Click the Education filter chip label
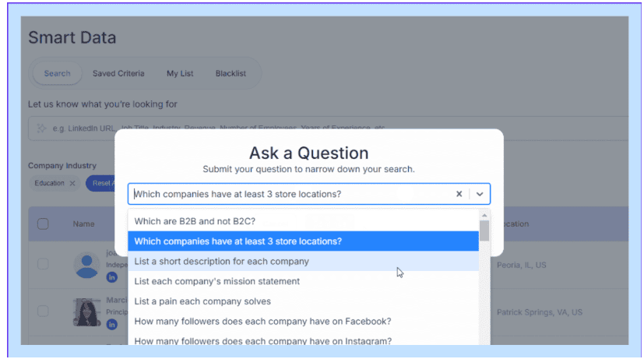 (49, 183)
